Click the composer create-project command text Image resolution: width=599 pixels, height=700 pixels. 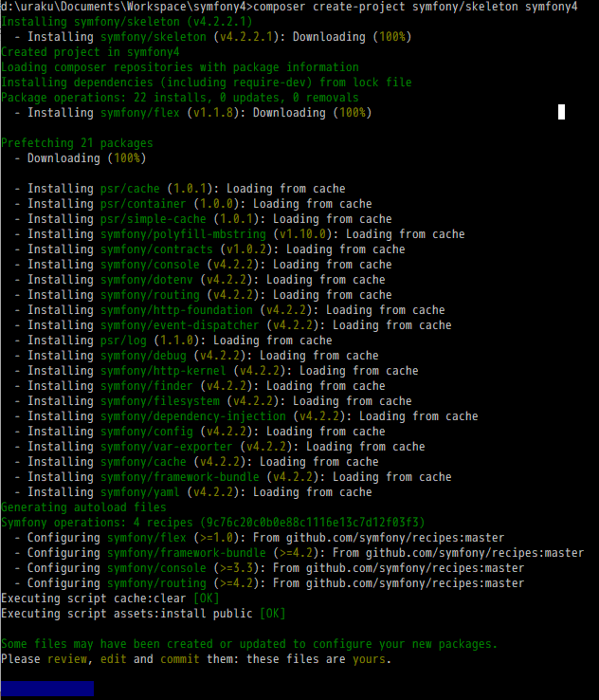[x=417, y=7]
